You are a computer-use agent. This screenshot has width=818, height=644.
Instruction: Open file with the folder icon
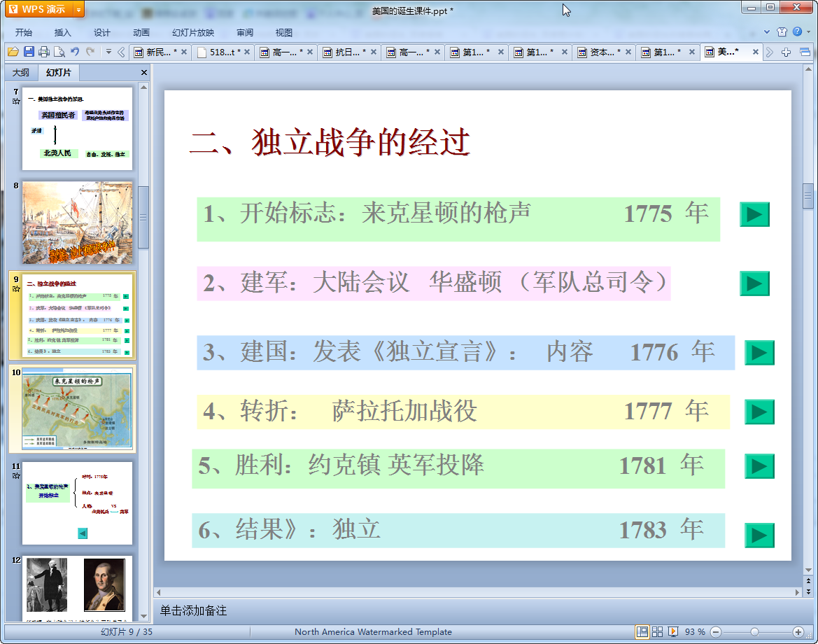coord(13,52)
